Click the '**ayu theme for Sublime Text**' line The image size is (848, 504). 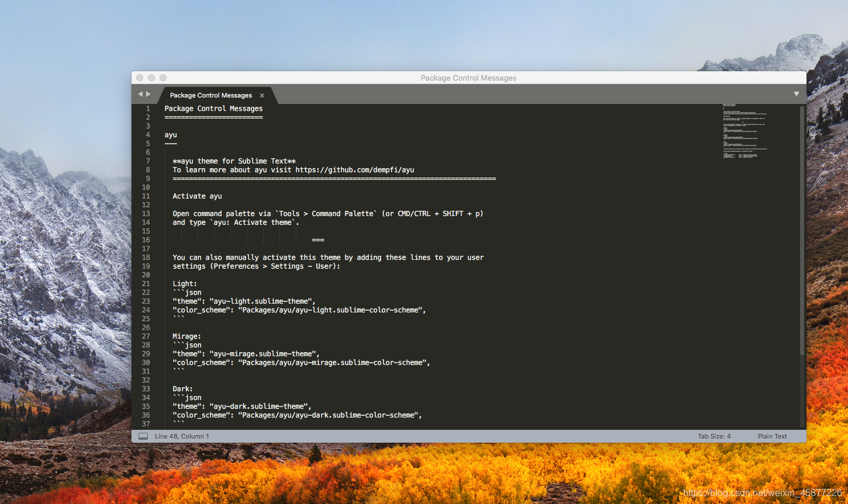(234, 161)
